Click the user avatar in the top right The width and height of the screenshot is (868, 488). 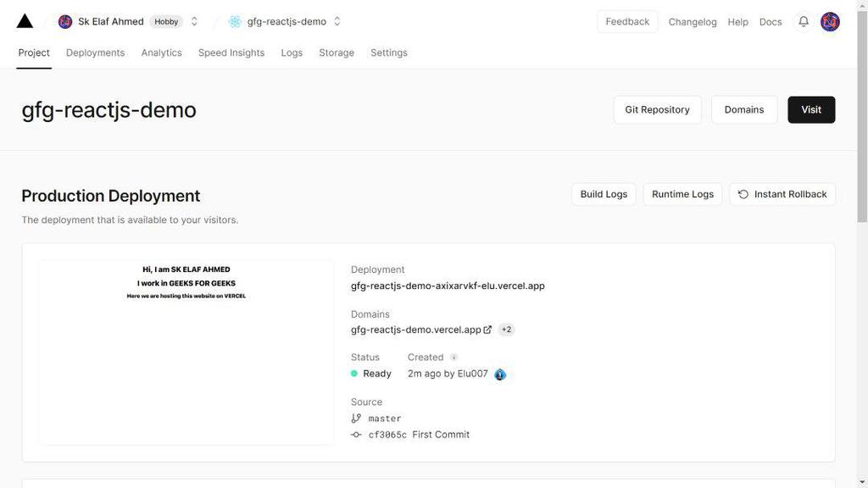830,21
